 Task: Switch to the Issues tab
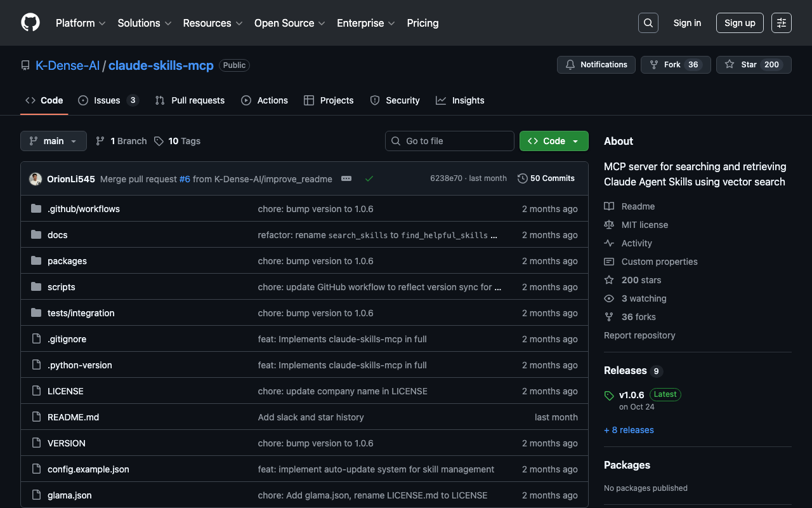click(x=108, y=100)
